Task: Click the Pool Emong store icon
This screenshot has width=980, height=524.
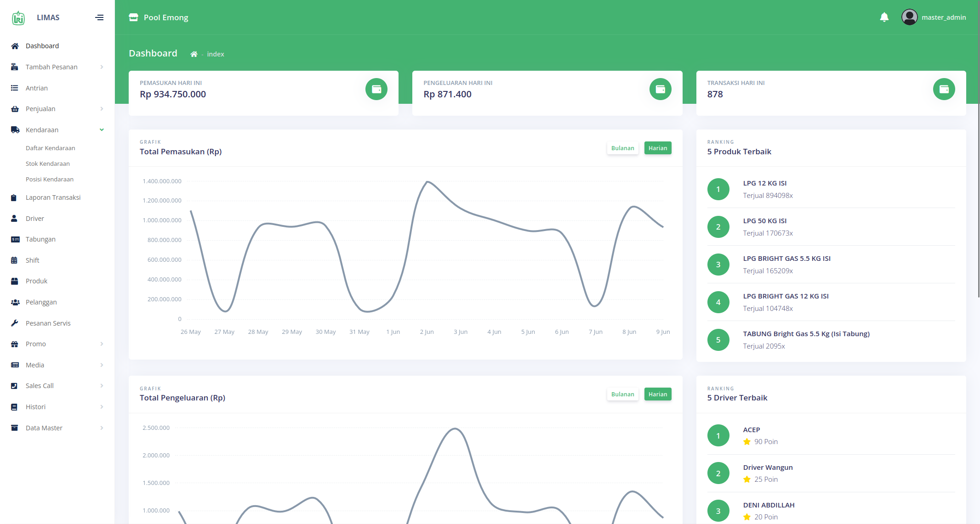Action: pos(133,17)
